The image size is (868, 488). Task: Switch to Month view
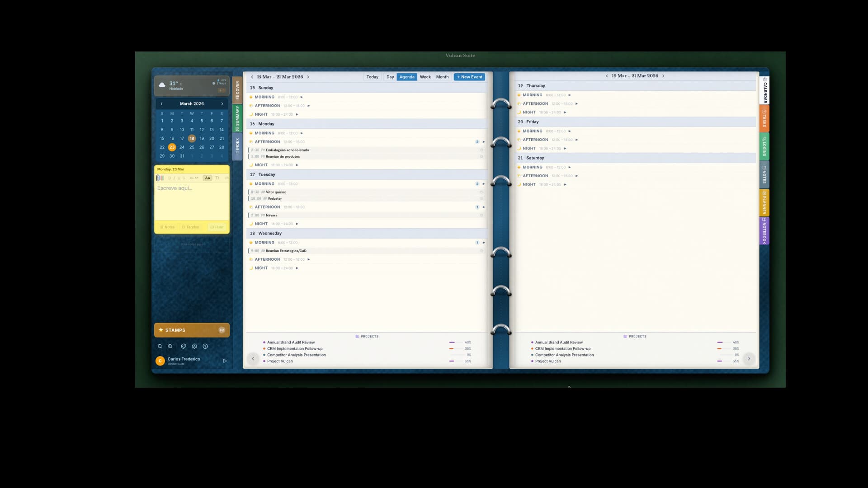442,77
